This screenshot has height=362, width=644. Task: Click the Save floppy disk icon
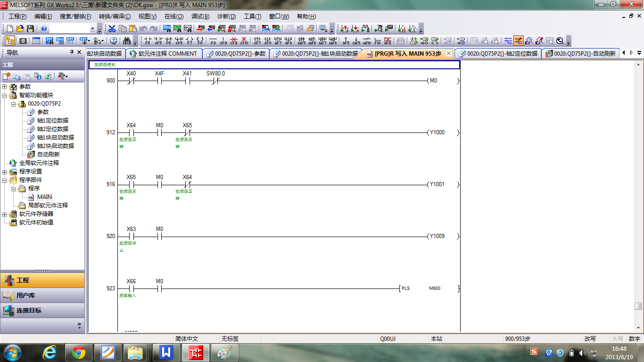click(x=30, y=29)
